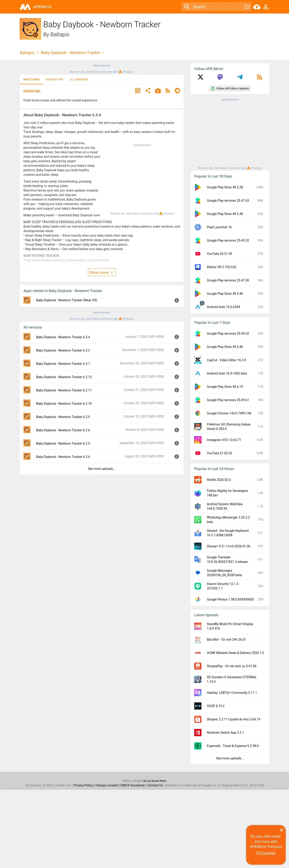Click Follow APK Mirror Updates button
Screen dimensions: 289x868
[230, 89]
